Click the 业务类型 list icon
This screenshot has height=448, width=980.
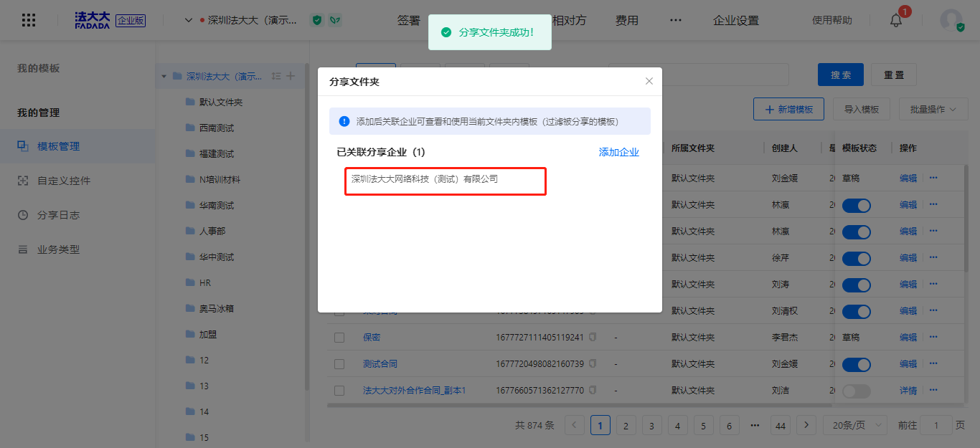[23, 249]
